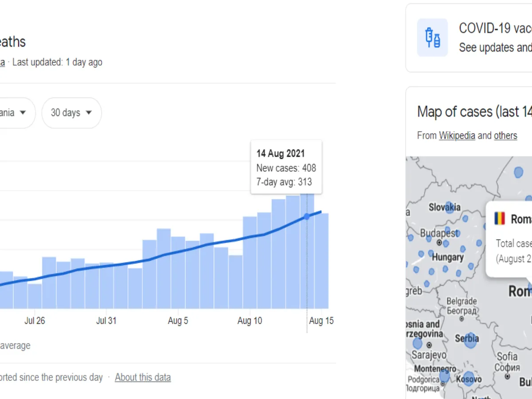Click the Aug 15 final bar in chart
This screenshot has height=399, width=532.
click(321, 262)
